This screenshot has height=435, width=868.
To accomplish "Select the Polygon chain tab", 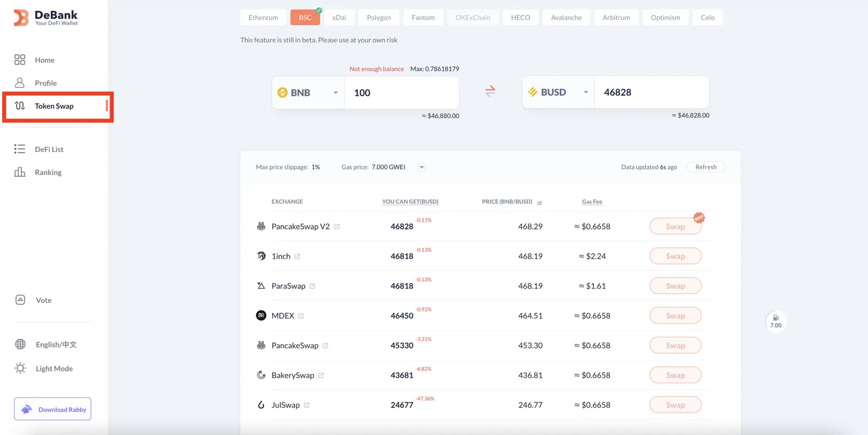I will pyautogui.click(x=379, y=17).
